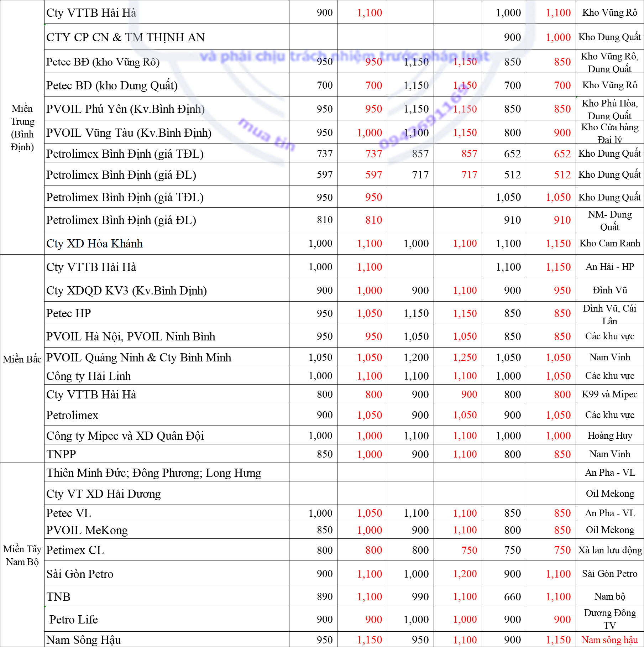The width and height of the screenshot is (644, 647).
Task: Click the red 1,250 value cell
Action: (x=458, y=357)
